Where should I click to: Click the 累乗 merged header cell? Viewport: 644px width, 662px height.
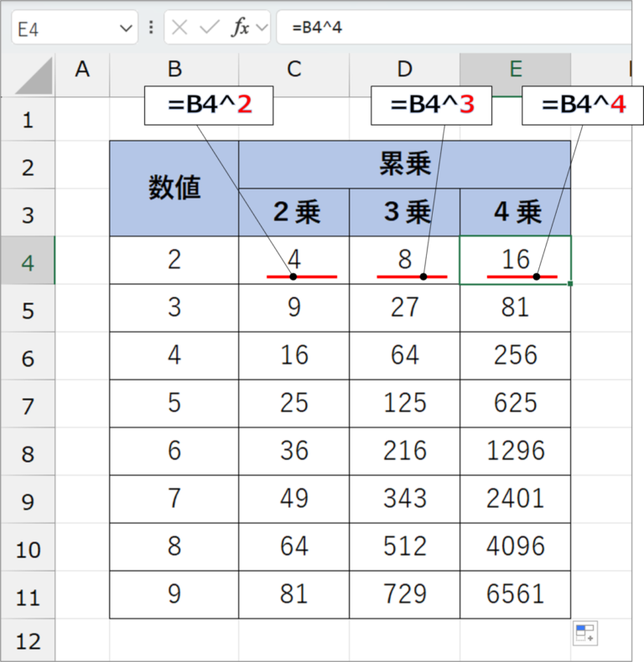point(404,164)
